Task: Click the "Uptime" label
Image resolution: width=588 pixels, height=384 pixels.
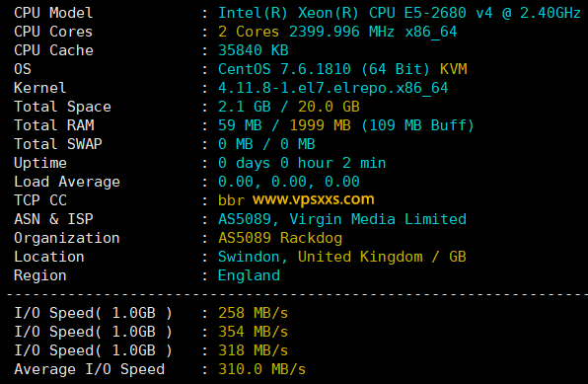Action: pos(40,163)
